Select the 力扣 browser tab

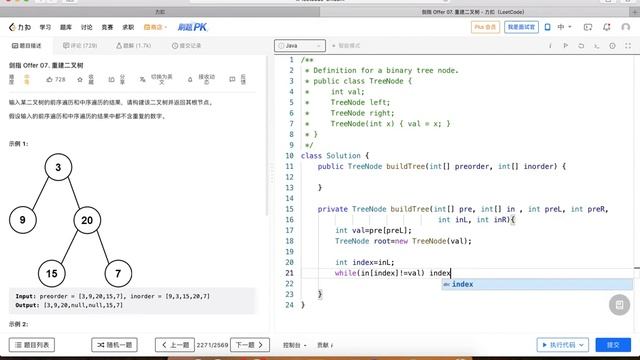click(160, 12)
